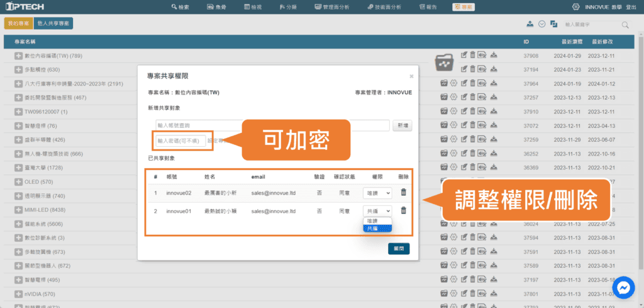Click the upload project icon beside search box
This screenshot has height=308, width=644.
coord(530,24)
